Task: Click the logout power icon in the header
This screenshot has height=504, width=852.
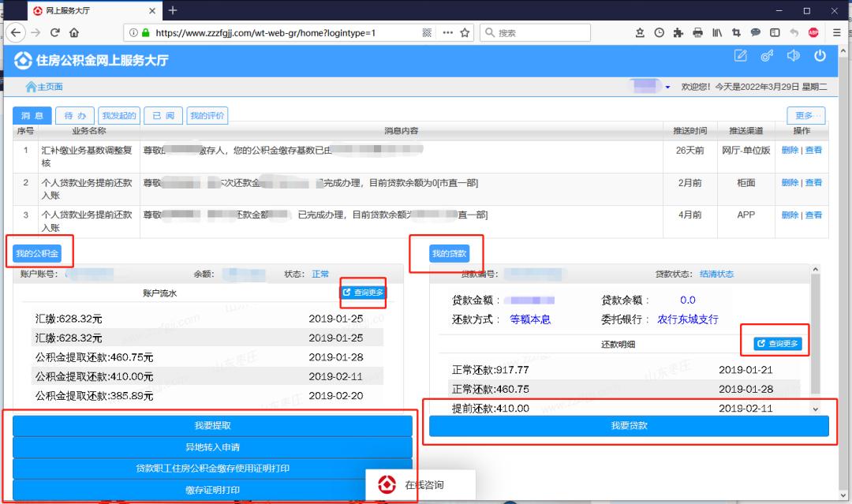Action: pyautogui.click(x=820, y=55)
